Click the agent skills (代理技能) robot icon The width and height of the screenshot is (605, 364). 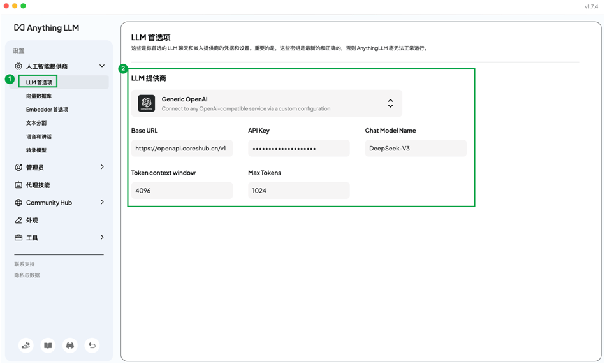coord(18,185)
